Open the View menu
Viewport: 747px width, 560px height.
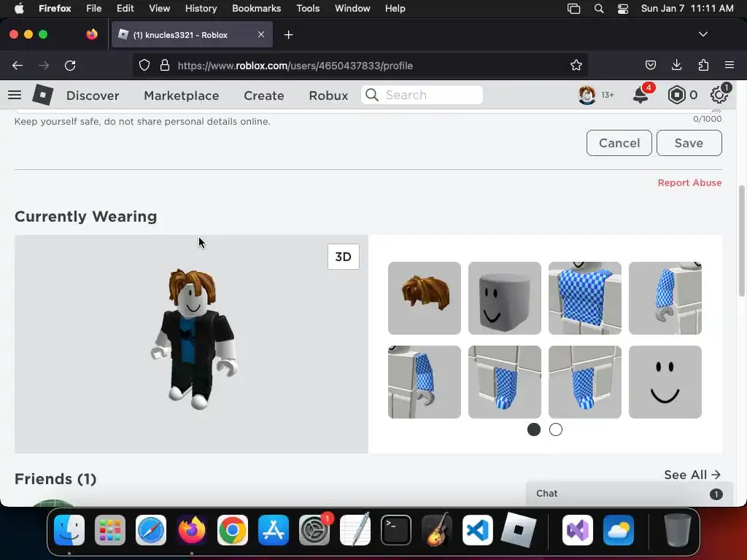(159, 9)
